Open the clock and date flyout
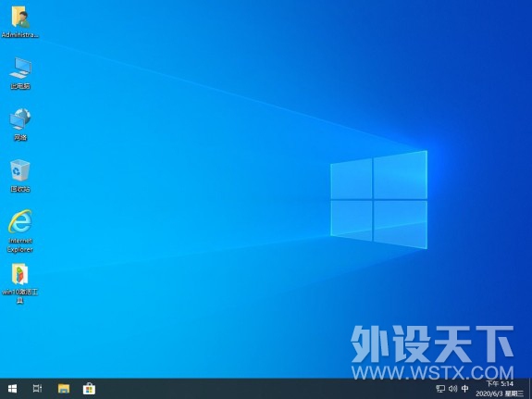The width and height of the screenshot is (532, 399). pyautogui.click(x=500, y=389)
